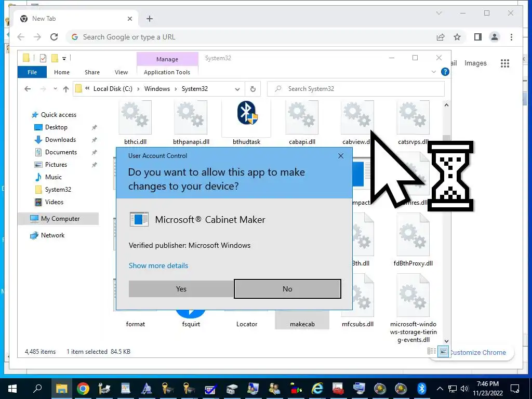
Task: Refresh the System32 folder
Action: pyautogui.click(x=253, y=89)
